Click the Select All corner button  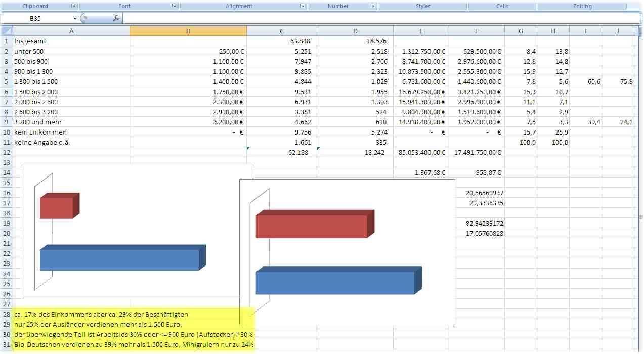[x=6, y=31]
